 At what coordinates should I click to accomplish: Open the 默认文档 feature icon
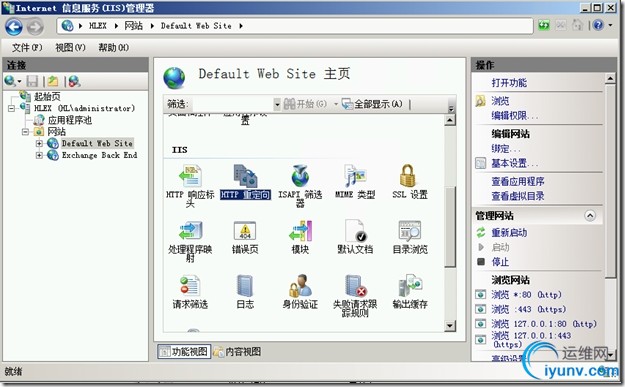pyautogui.click(x=355, y=231)
